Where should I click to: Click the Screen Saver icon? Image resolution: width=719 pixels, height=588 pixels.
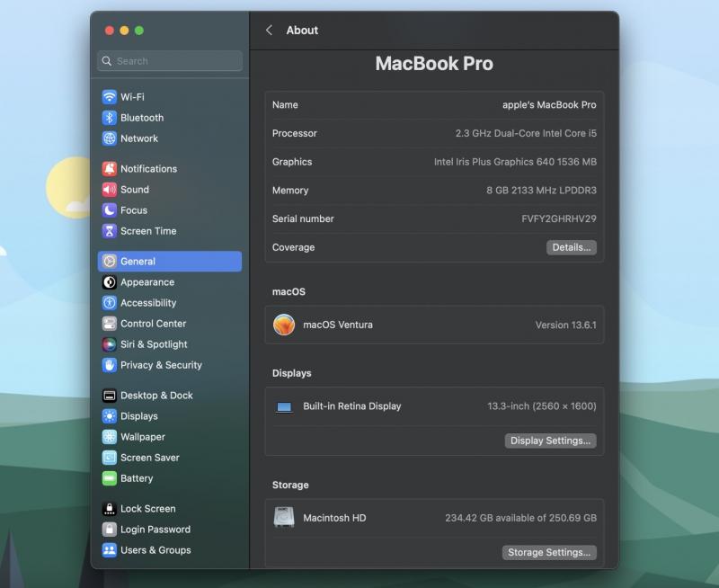pyautogui.click(x=109, y=458)
